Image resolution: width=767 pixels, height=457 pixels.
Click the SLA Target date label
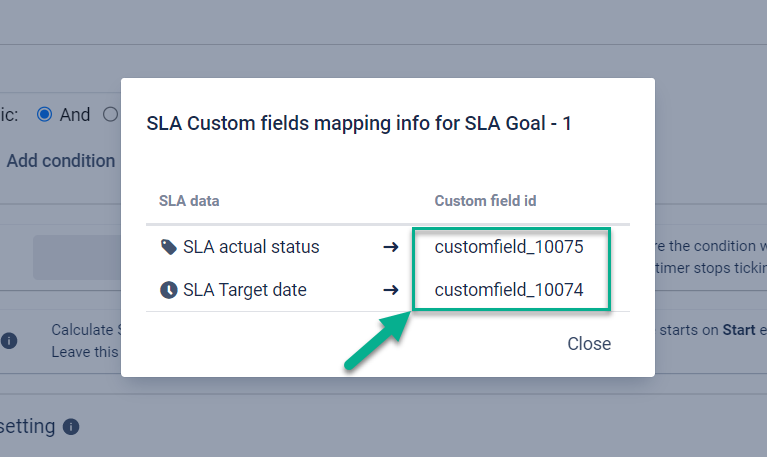pyautogui.click(x=244, y=290)
